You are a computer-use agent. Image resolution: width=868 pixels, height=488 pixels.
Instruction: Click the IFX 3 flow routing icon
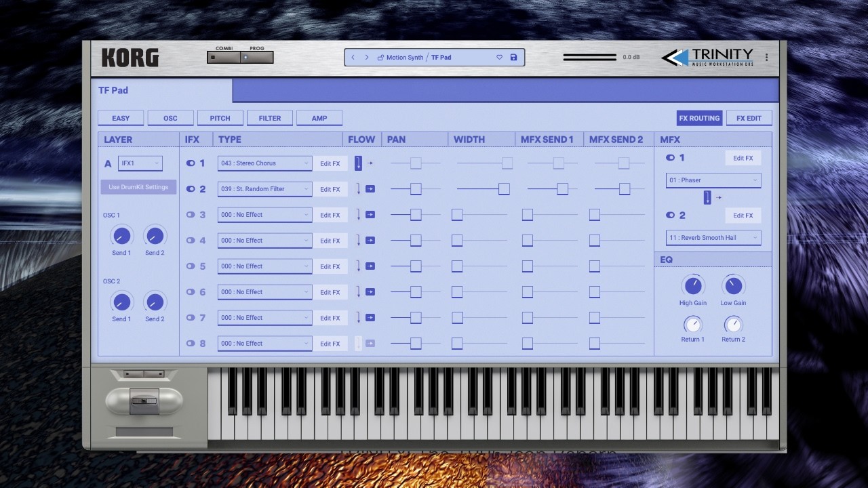point(370,215)
